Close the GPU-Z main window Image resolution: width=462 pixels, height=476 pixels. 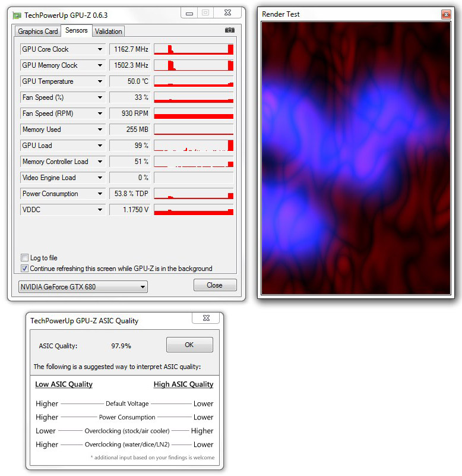click(x=227, y=12)
